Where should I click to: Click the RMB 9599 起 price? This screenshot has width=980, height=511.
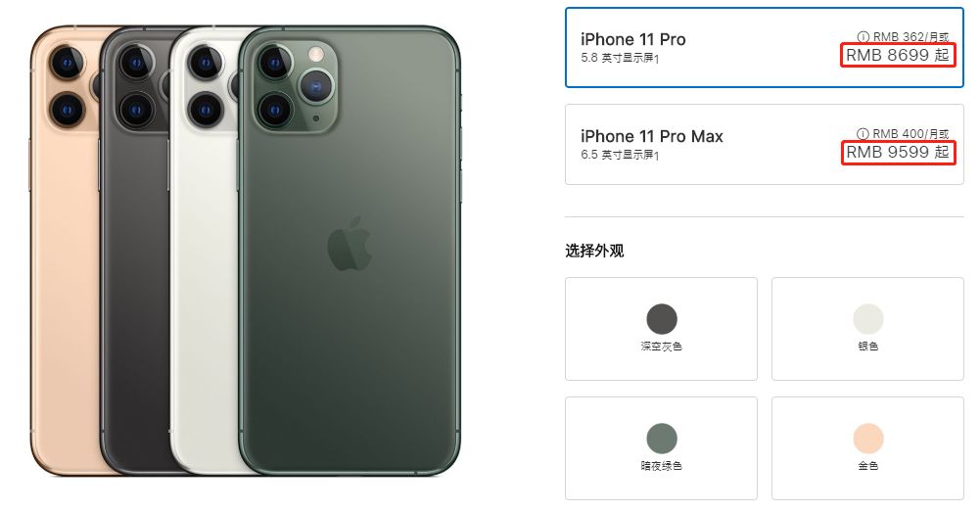pyautogui.click(x=898, y=152)
